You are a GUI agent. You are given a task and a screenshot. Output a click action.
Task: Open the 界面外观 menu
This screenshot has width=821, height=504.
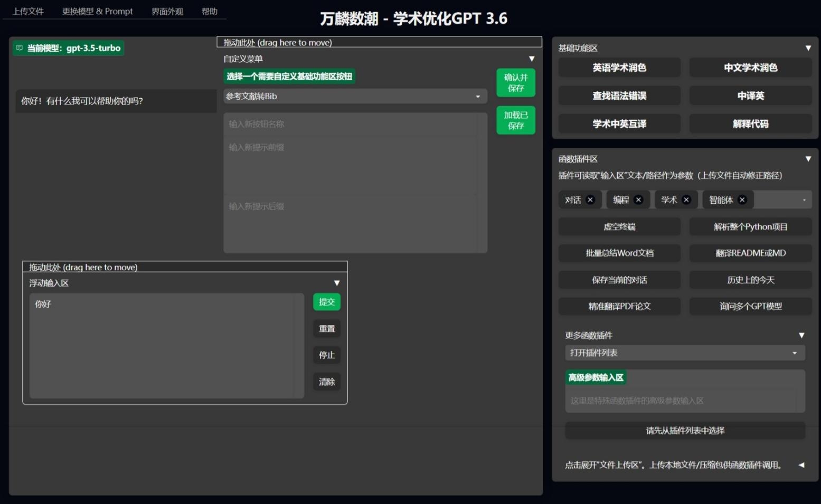pos(167,11)
